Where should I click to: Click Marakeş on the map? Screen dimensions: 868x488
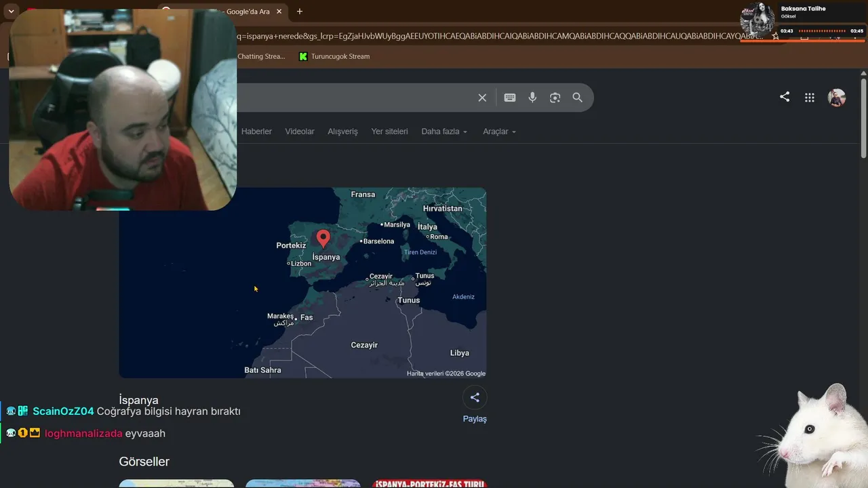click(x=280, y=316)
